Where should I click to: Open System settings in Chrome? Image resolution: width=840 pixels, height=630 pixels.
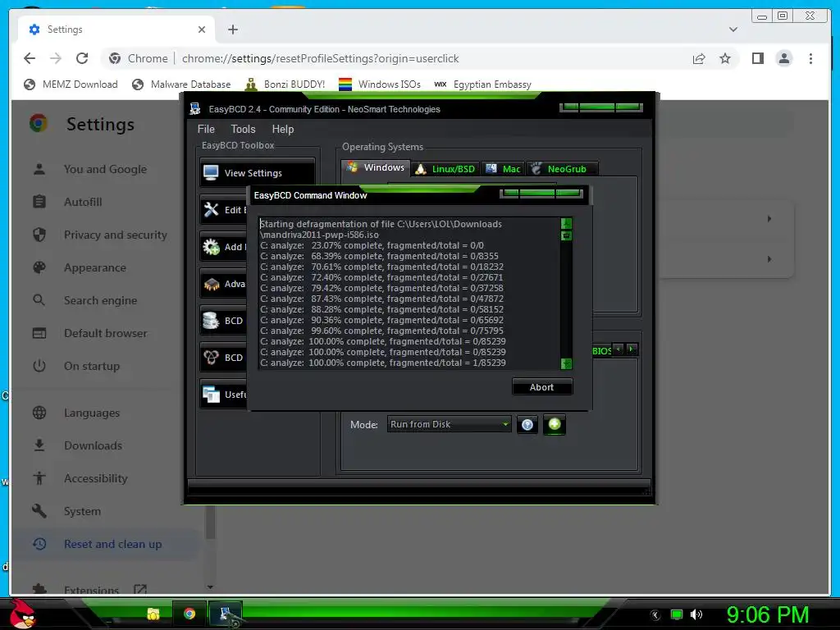[x=82, y=511]
